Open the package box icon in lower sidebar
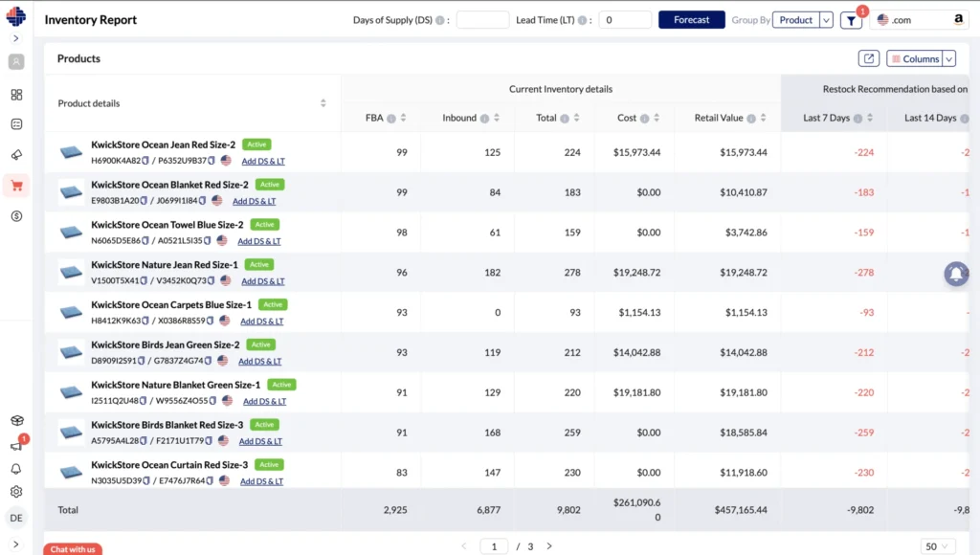Image resolution: width=980 pixels, height=555 pixels. (x=15, y=419)
